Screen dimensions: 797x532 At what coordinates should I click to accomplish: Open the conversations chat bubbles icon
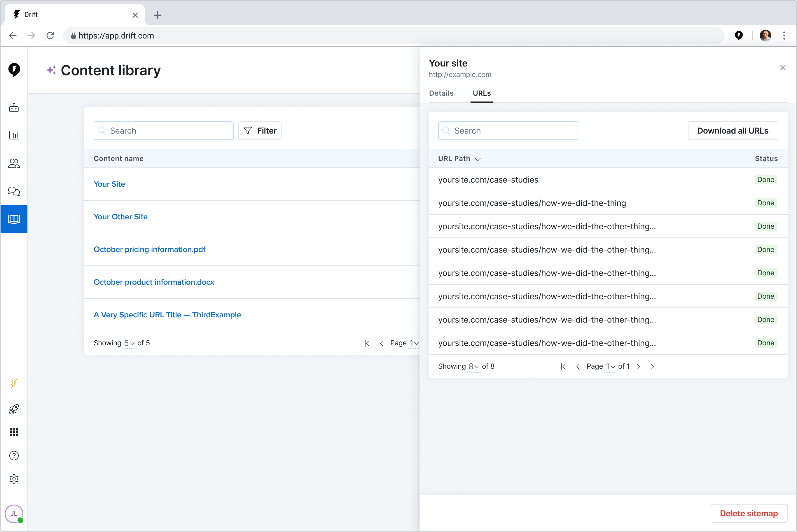click(x=14, y=191)
